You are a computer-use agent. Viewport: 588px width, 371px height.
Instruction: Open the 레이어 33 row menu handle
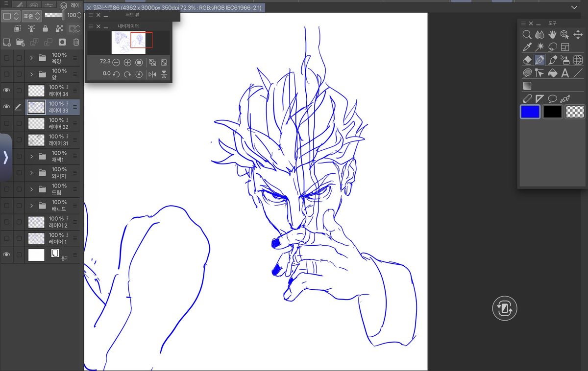click(x=75, y=107)
